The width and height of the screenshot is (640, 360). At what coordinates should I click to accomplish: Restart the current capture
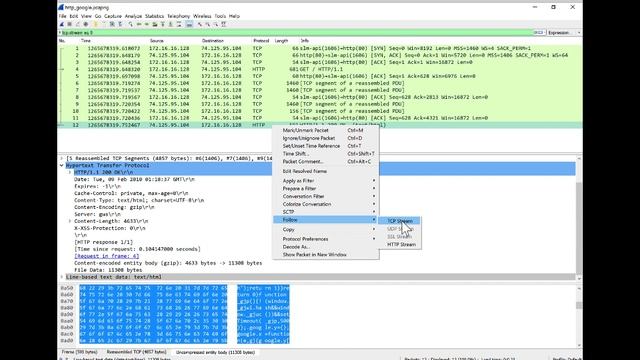[x=78, y=24]
